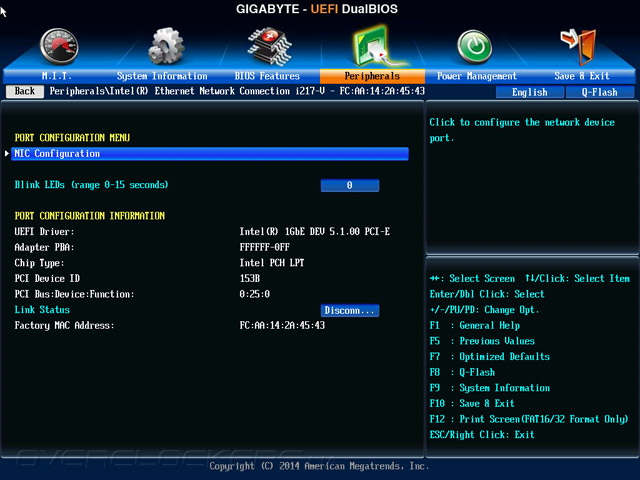Click the PCI Device ID value 153B

pos(249,278)
